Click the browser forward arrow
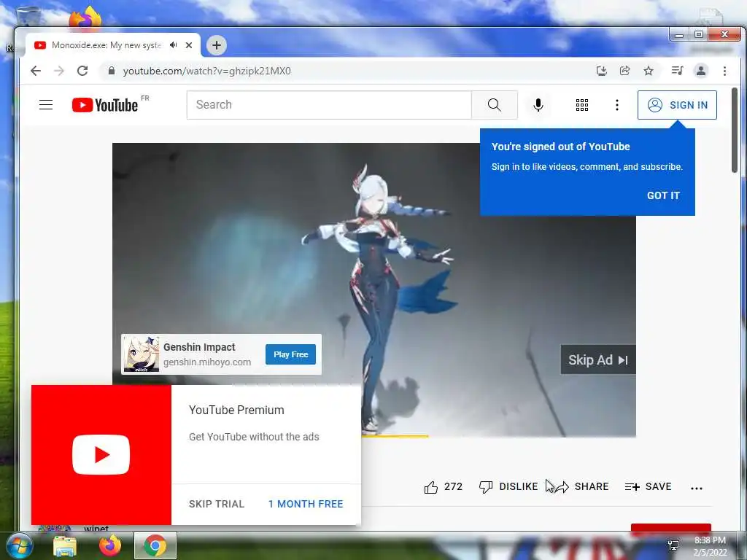 pos(59,71)
